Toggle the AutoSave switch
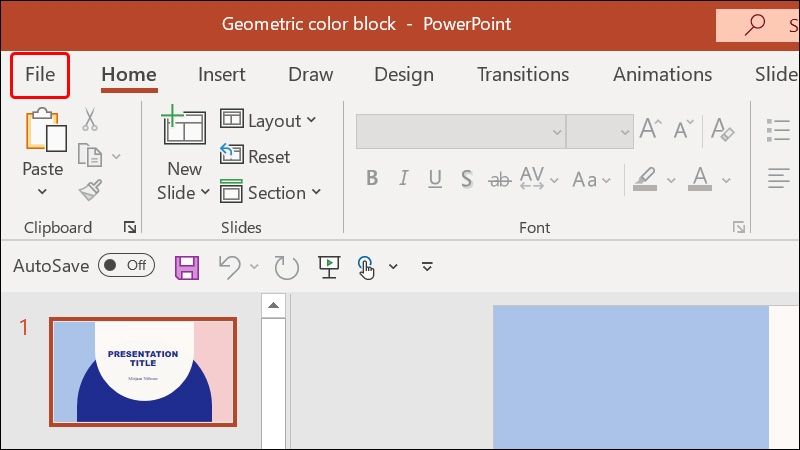Screen dimensions: 800x450 pyautogui.click(x=126, y=265)
